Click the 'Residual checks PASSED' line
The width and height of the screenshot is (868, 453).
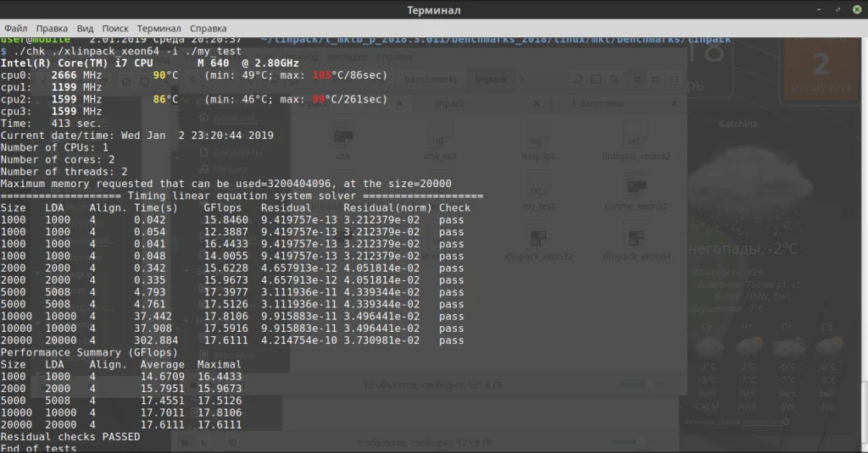[x=70, y=436]
